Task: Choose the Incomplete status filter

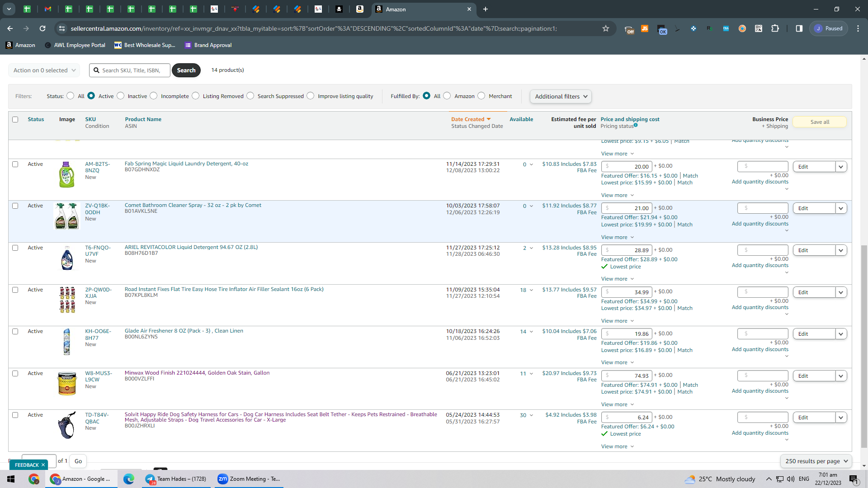Action: click(x=154, y=96)
